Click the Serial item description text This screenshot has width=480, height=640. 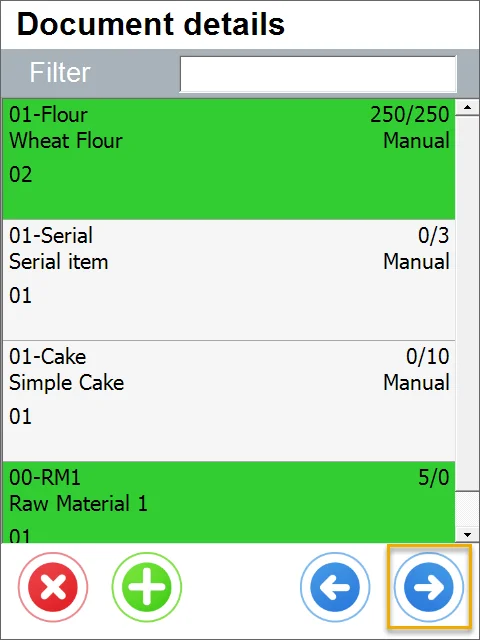tap(58, 262)
